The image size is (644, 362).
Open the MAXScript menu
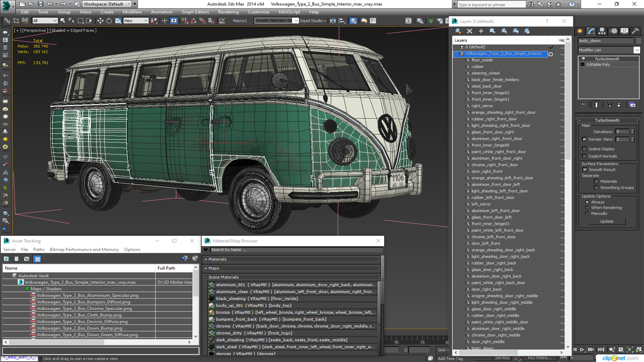pos(289,12)
